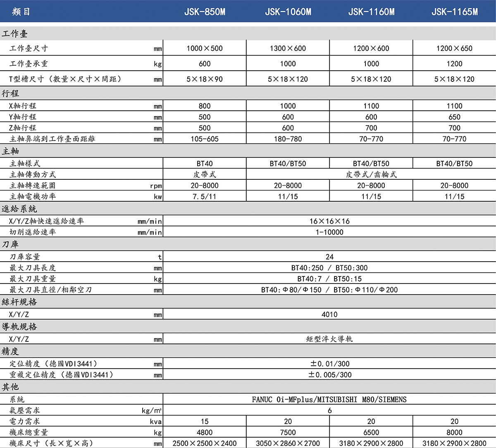Select the 16×16×16 rapid feed value

329,221
